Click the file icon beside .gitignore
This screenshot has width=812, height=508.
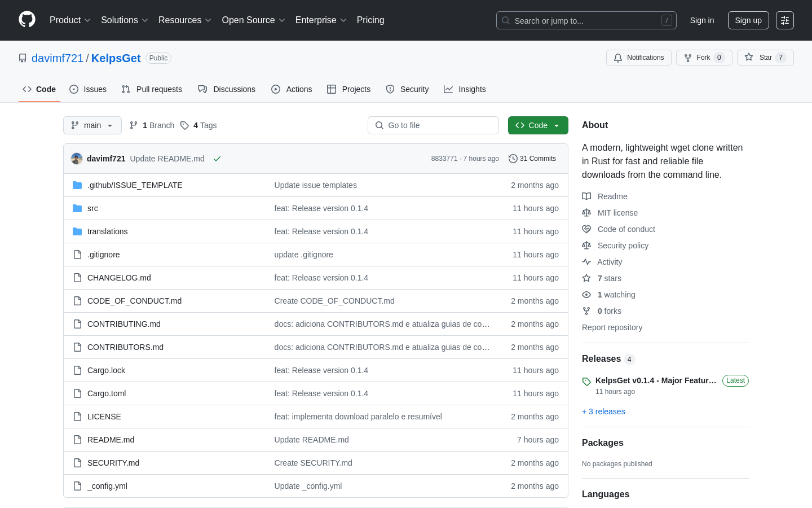77,255
